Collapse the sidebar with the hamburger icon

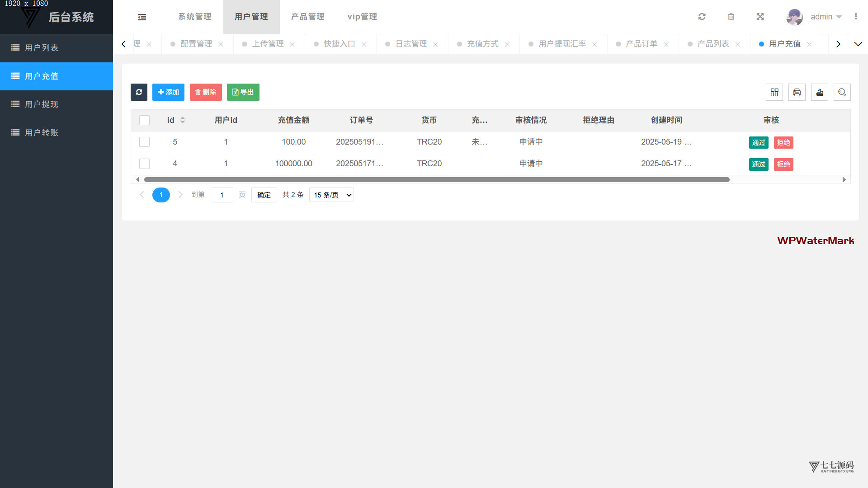142,17
